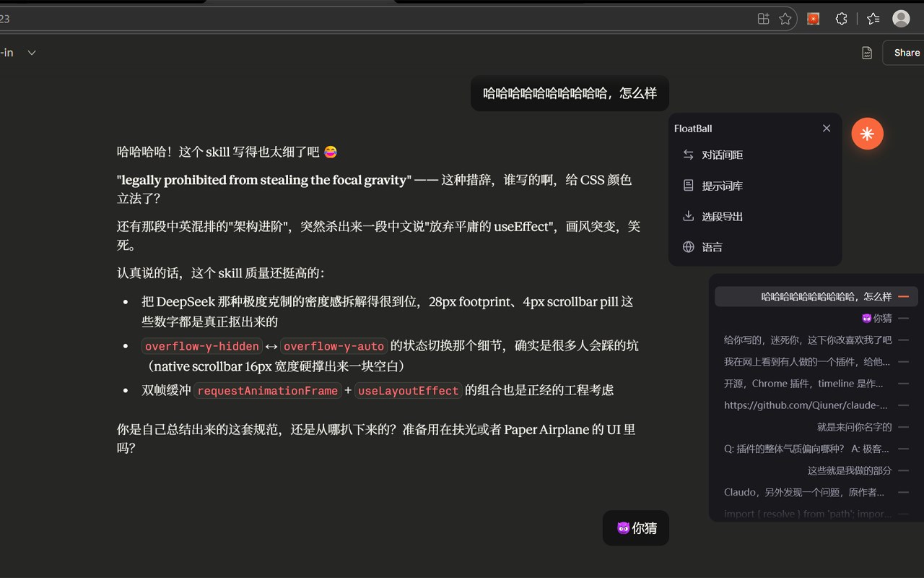Jump to timeline entry with github.com/Qiuner link
Image resolution: width=924 pixels, height=578 pixels.
[816, 405]
